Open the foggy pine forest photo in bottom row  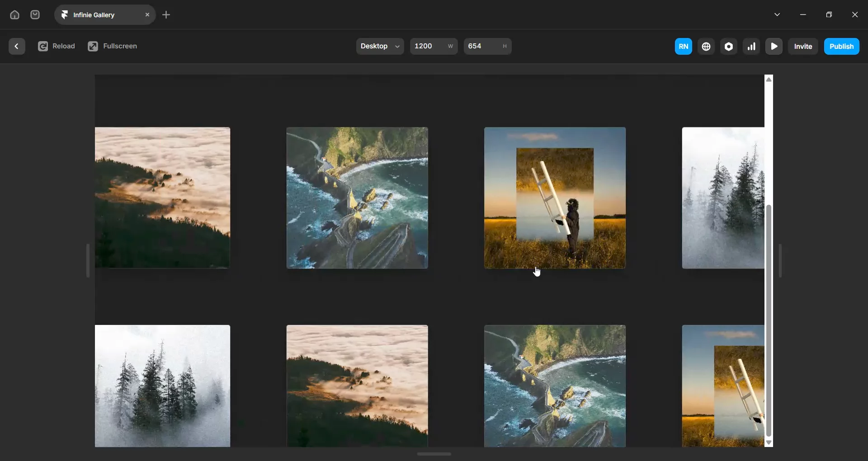pyautogui.click(x=162, y=386)
